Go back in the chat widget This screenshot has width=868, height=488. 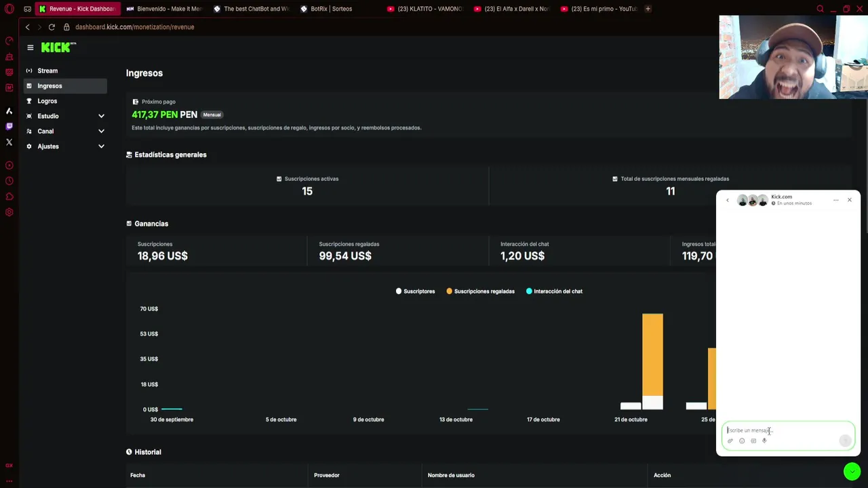pyautogui.click(x=728, y=200)
